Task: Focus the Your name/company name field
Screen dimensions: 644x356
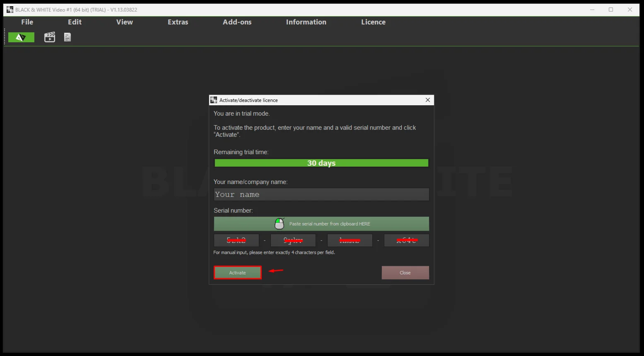Action: 321,194
